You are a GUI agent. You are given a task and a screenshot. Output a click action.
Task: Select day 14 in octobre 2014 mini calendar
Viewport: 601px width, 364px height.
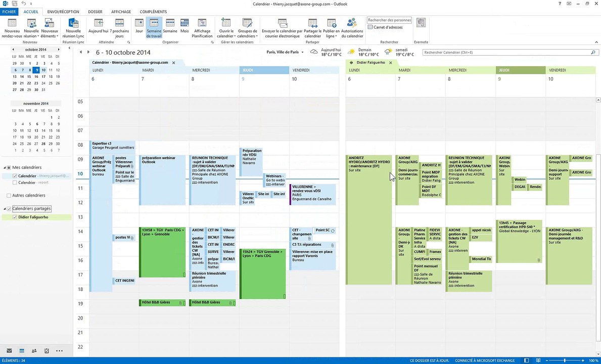tap(21, 77)
